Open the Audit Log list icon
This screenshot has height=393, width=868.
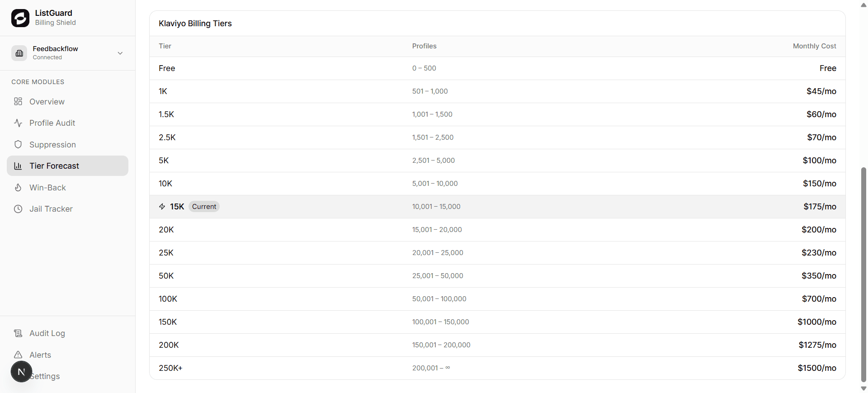18,333
